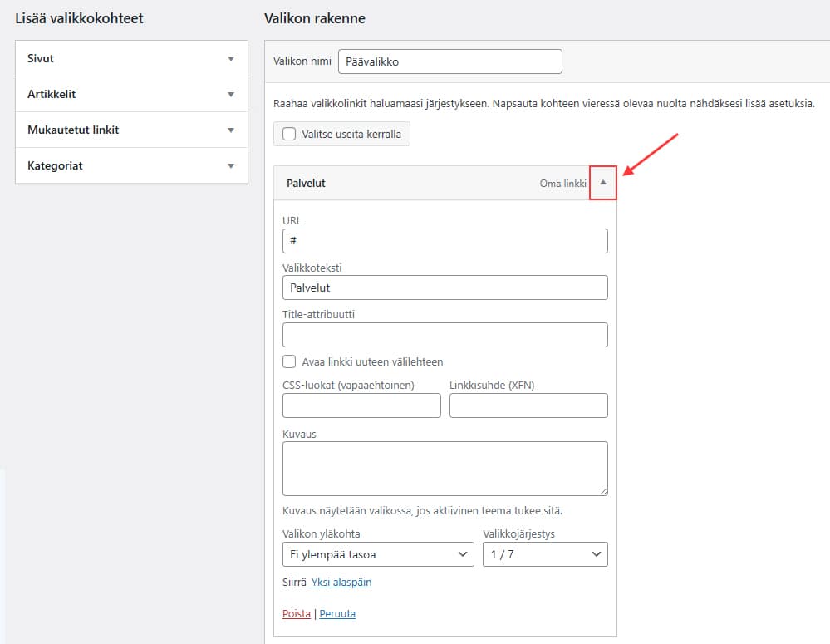
Task: Check Avaa linkki uuteen välilehteen
Action: point(289,361)
